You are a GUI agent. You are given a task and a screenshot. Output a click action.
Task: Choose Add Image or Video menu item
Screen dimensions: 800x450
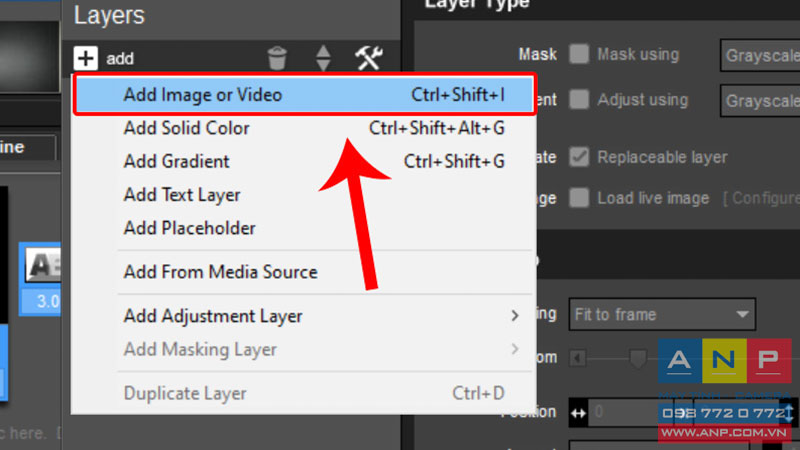pos(305,95)
